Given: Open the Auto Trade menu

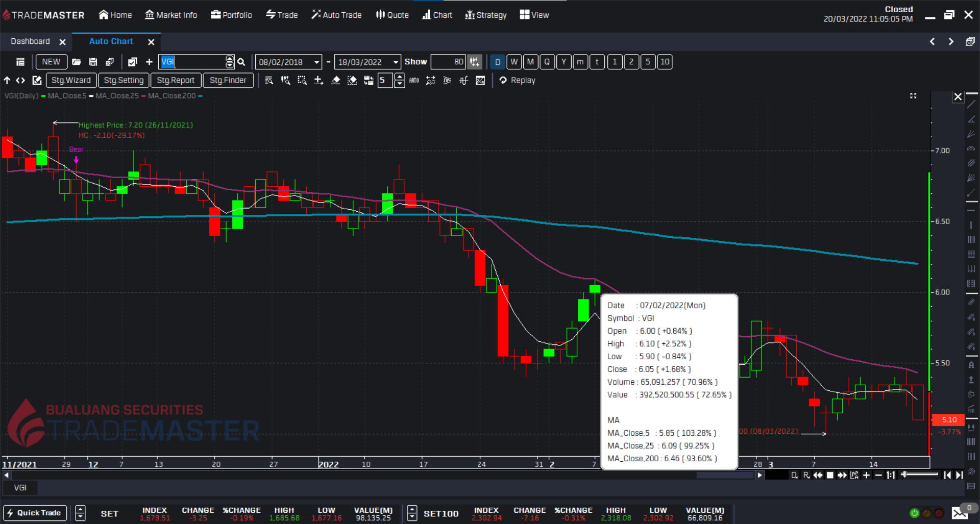Looking at the screenshot, I should pyautogui.click(x=336, y=15).
